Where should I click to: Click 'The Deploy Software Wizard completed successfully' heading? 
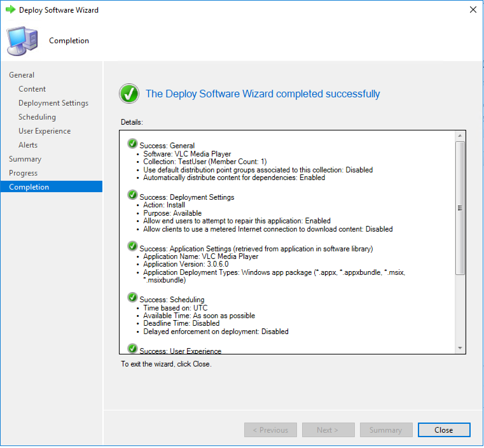[x=263, y=94]
